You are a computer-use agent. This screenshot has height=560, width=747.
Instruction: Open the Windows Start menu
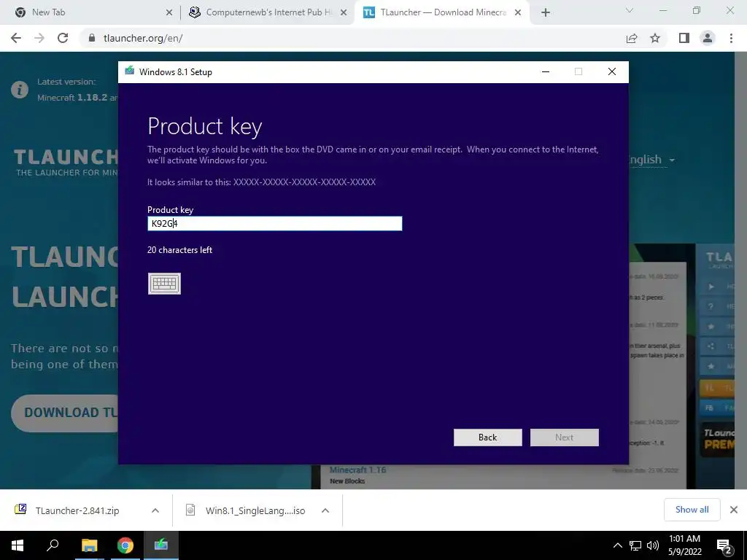(18, 545)
